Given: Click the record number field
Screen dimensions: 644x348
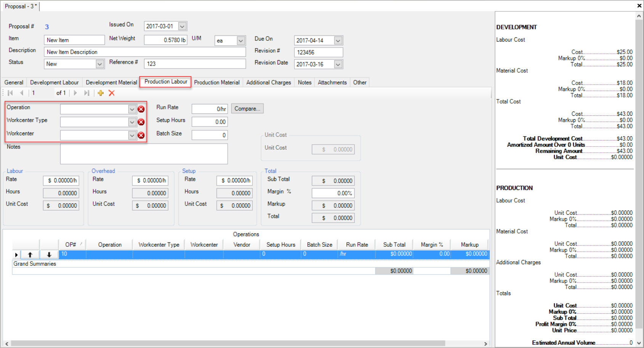Looking at the screenshot, I should point(42,93).
